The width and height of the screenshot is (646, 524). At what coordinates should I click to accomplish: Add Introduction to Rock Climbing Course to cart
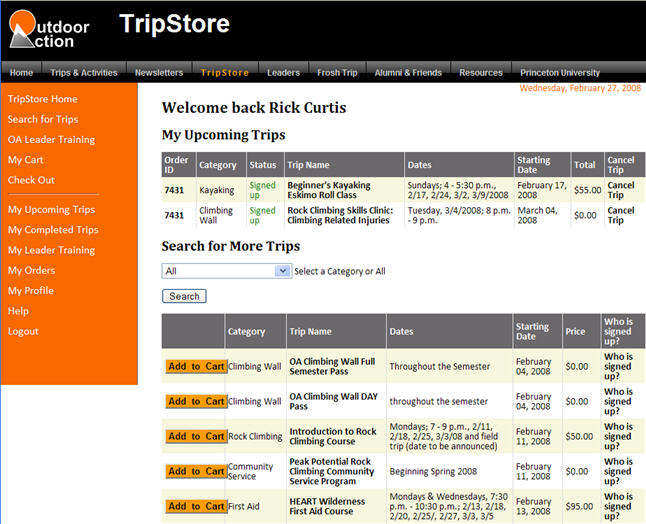(x=196, y=437)
